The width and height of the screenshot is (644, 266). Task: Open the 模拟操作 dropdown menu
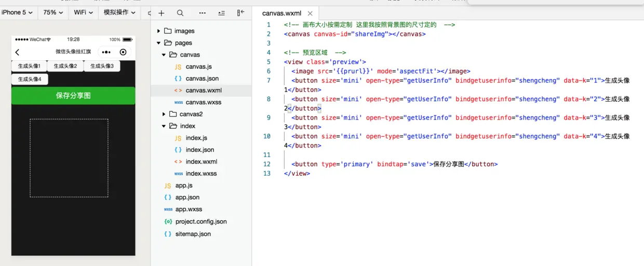click(119, 12)
